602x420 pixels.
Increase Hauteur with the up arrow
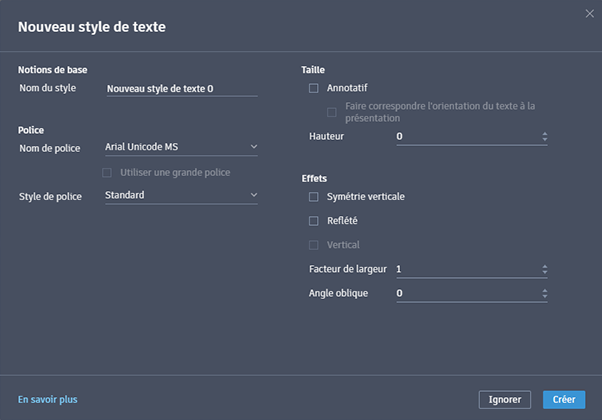click(544, 133)
